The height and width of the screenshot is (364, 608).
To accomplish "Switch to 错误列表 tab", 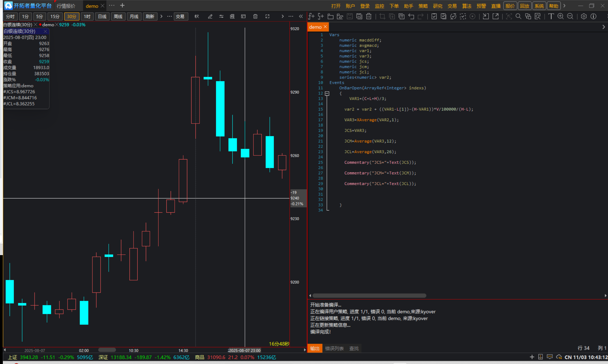I will [334, 348].
